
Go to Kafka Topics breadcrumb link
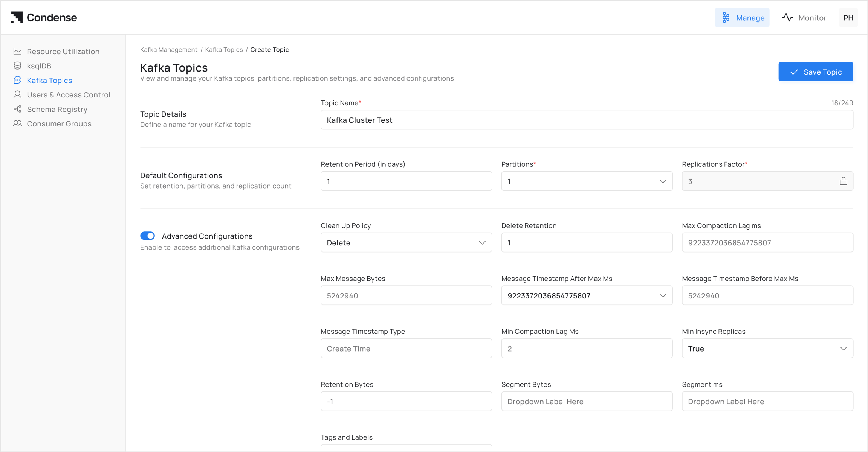click(x=224, y=50)
